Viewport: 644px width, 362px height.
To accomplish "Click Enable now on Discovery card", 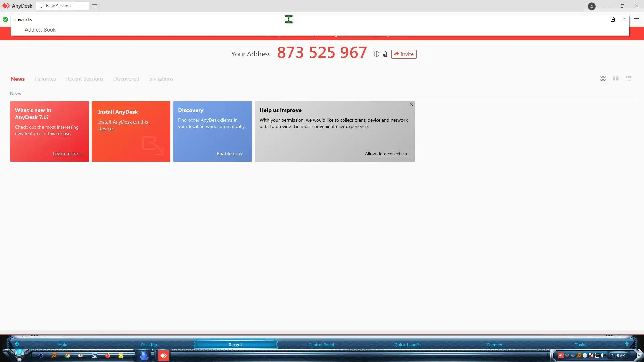I will 231,154.
